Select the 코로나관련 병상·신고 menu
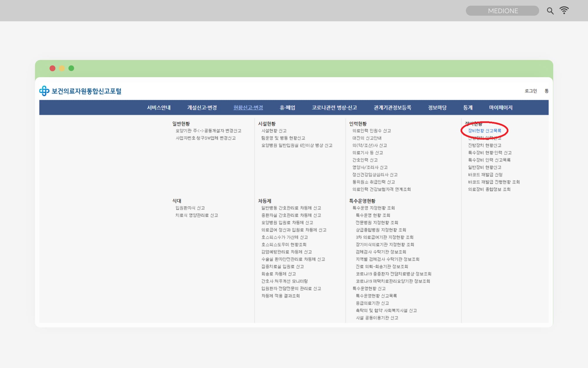Viewport: 588px width, 368px height. [334, 107]
